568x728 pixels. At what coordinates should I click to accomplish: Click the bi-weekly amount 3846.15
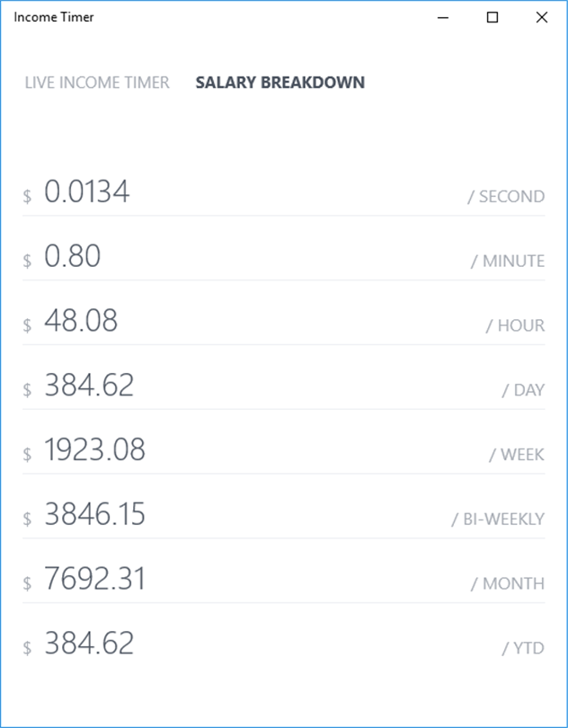[94, 515]
